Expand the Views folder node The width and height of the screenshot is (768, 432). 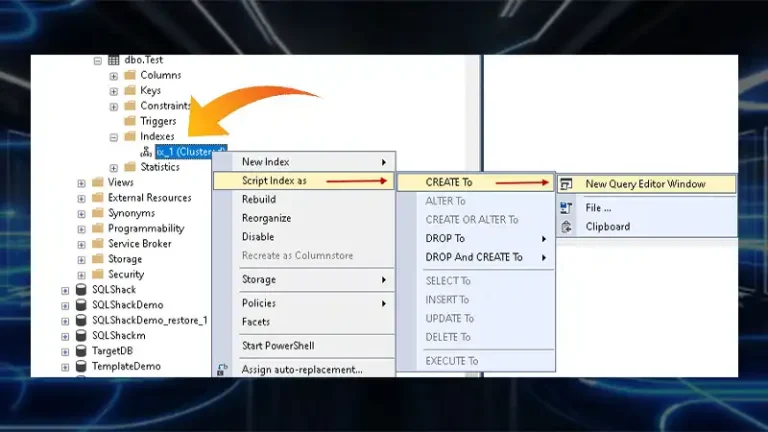(x=81, y=183)
